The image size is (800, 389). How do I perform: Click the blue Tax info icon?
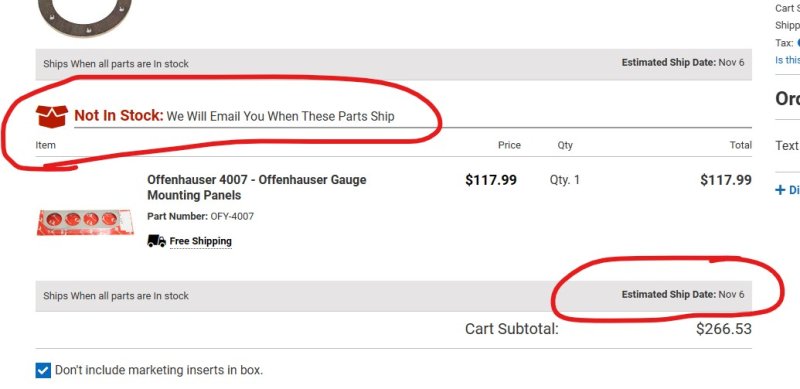798,43
